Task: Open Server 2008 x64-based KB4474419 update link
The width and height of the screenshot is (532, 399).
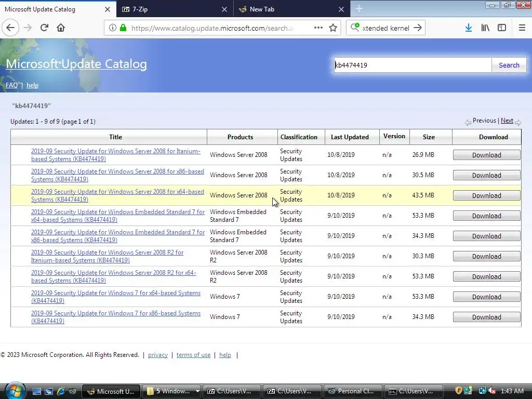Action: tap(117, 195)
